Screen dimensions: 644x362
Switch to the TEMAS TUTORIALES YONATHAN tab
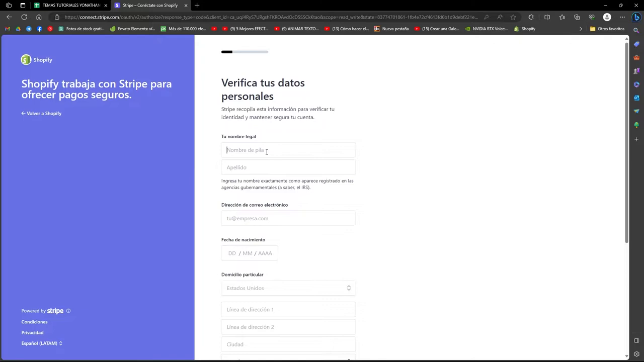tap(71, 5)
